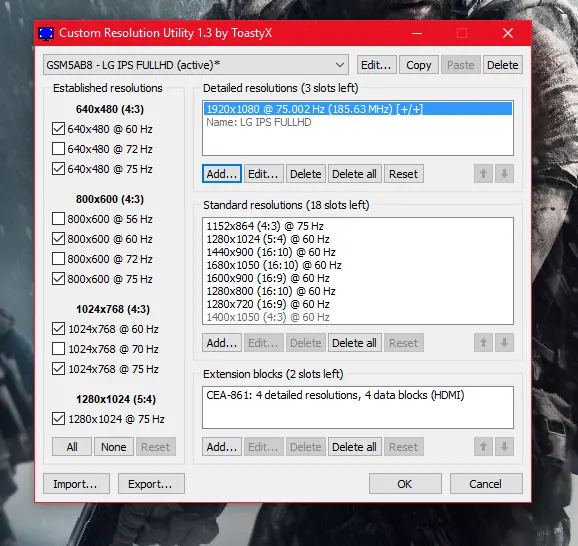Viewport: 578px width, 546px height.
Task: Click move-down arrow in Detailed resolutions
Action: (x=504, y=174)
